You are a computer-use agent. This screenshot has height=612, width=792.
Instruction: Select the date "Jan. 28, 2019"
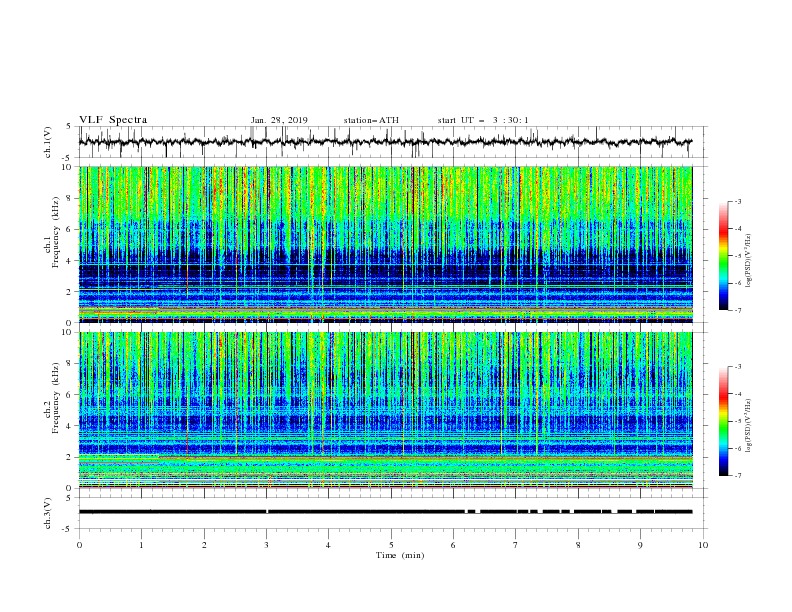[x=279, y=120]
